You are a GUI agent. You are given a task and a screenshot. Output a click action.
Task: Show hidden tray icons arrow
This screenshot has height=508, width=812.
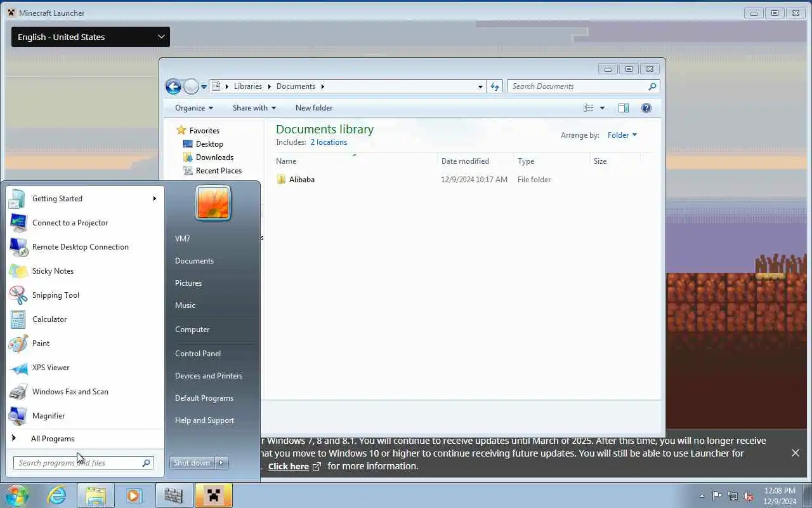pos(702,496)
